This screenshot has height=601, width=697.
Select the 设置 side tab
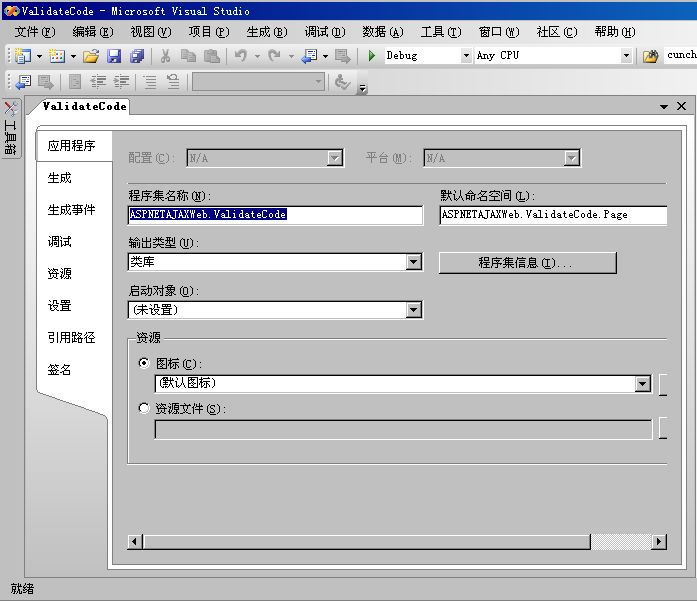tap(60, 306)
